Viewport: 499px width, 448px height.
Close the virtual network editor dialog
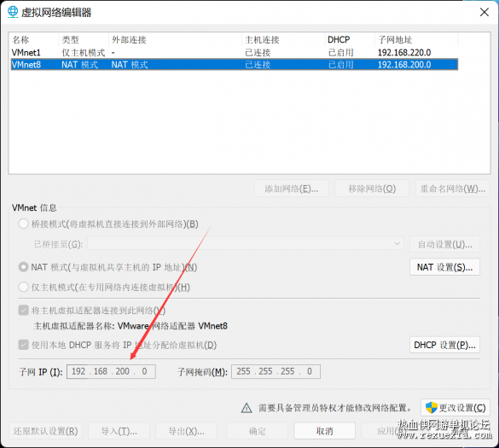pyautogui.click(x=484, y=12)
